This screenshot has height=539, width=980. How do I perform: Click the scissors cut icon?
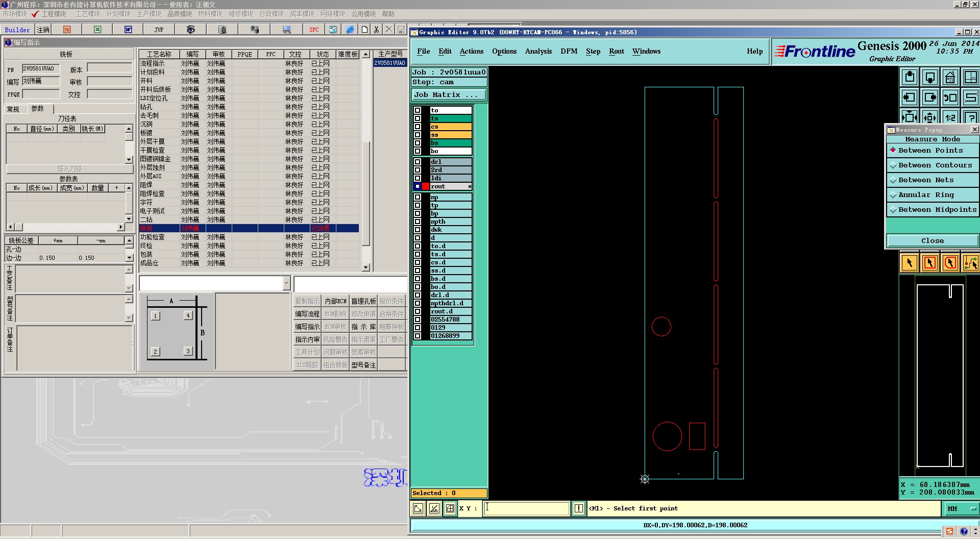[x=376, y=30]
